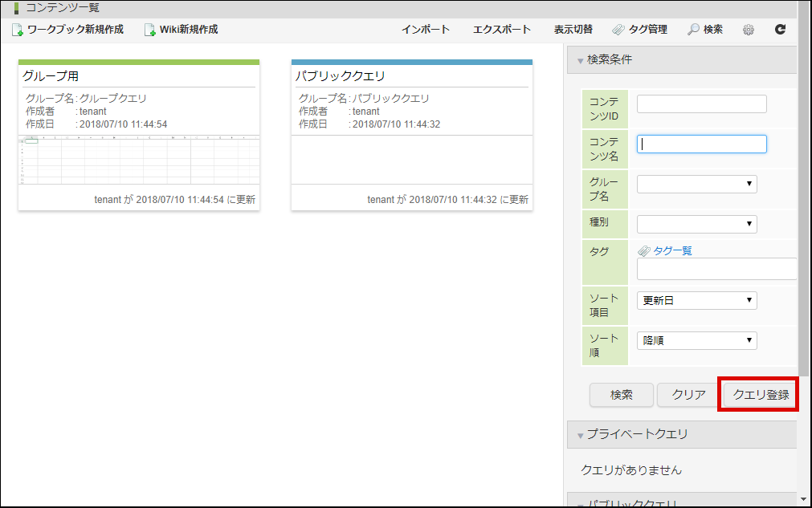Click the tag management tag icon
The image size is (812, 508).
pyautogui.click(x=618, y=30)
